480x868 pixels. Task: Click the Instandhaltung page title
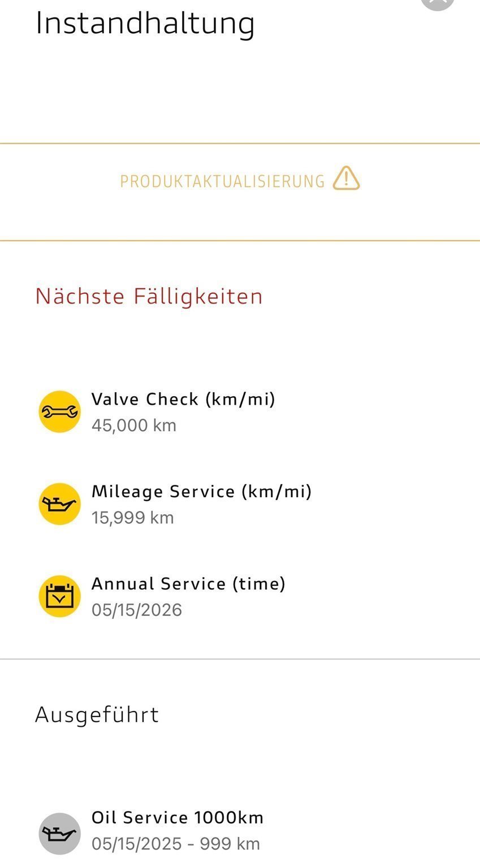pos(145,24)
